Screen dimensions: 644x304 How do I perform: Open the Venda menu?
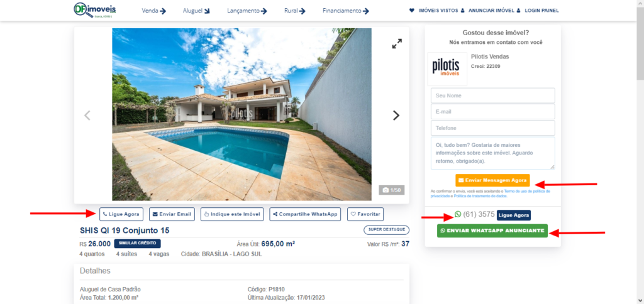[x=154, y=11]
